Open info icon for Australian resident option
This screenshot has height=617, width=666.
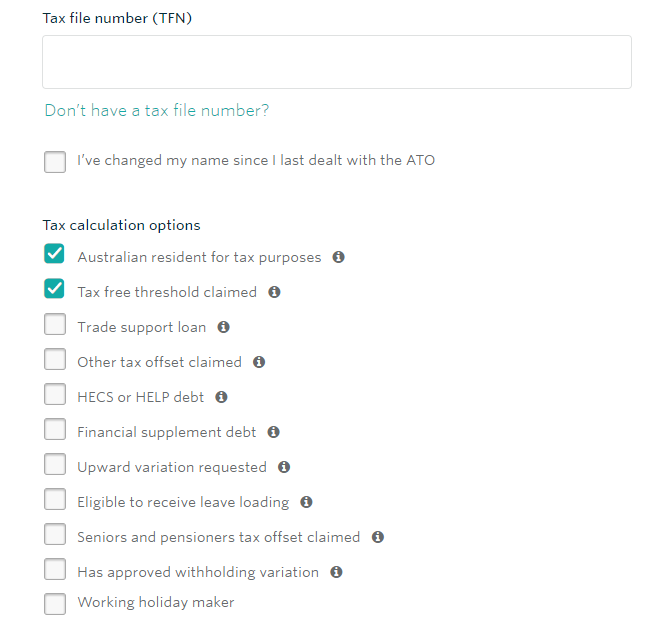(x=338, y=257)
